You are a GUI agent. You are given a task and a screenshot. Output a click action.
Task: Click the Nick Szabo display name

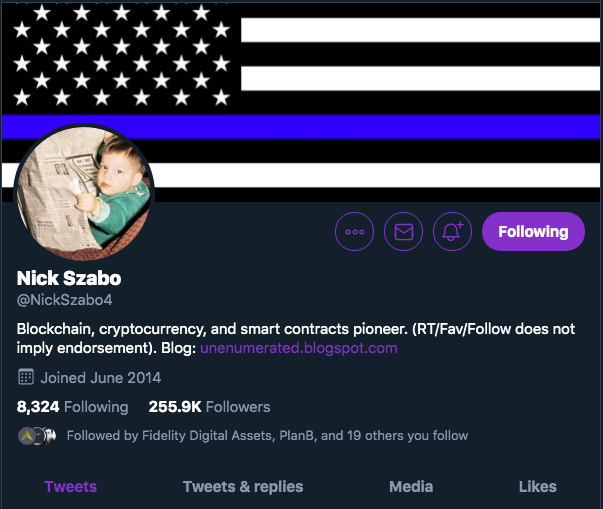[x=69, y=278]
